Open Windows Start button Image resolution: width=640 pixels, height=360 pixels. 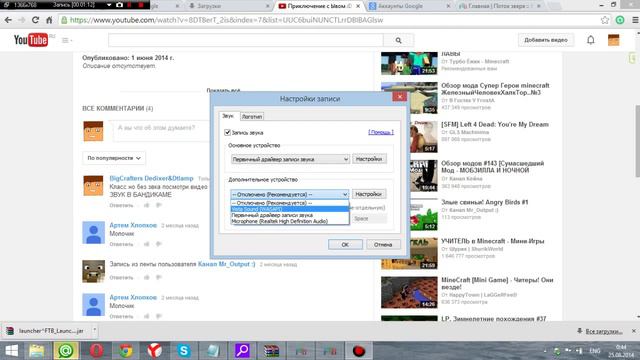click(x=11, y=351)
